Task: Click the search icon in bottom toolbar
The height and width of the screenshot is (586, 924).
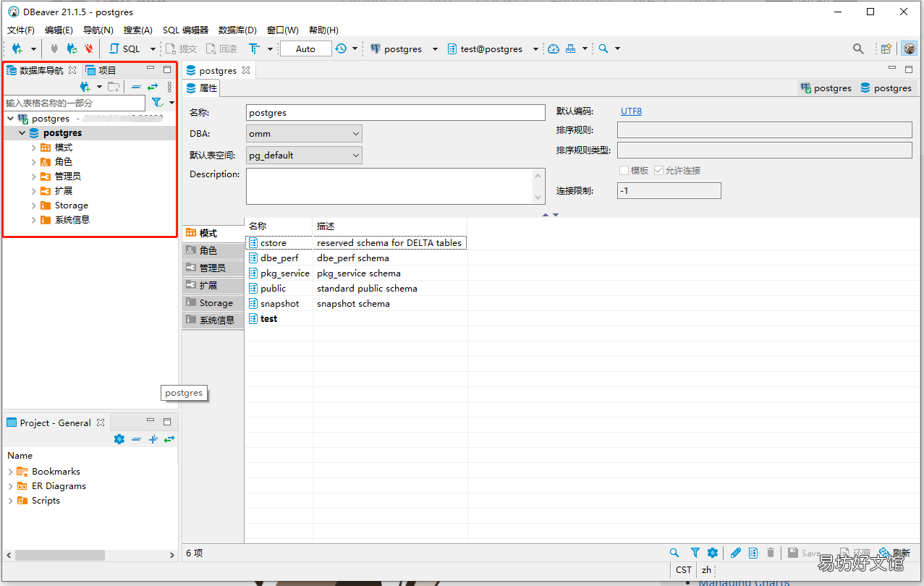Action: click(x=674, y=553)
